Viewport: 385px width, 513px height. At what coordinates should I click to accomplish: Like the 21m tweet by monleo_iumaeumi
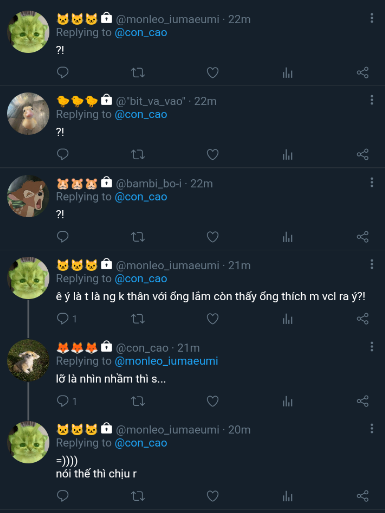pos(212,319)
